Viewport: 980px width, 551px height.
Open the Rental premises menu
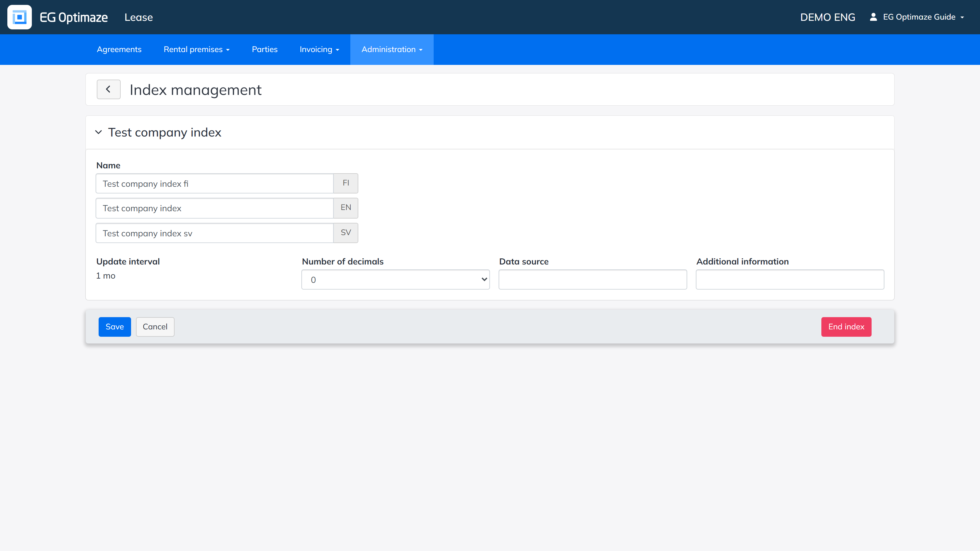tap(196, 49)
